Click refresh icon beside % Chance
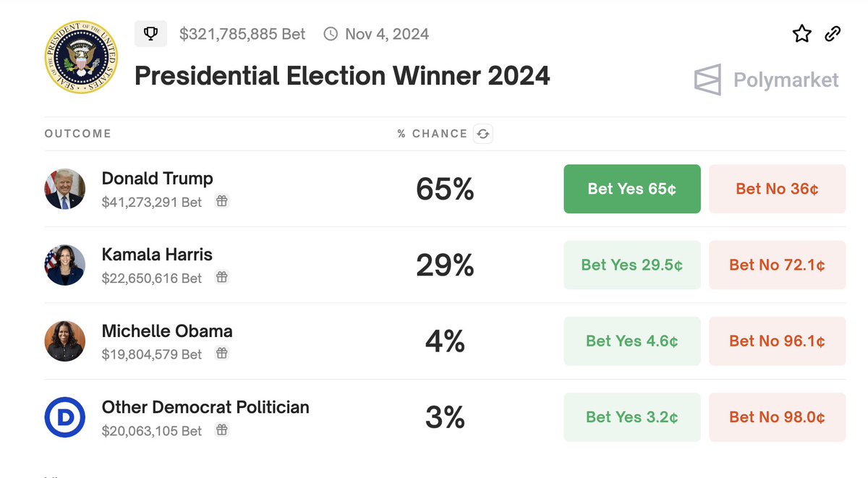868x478 pixels. click(482, 134)
